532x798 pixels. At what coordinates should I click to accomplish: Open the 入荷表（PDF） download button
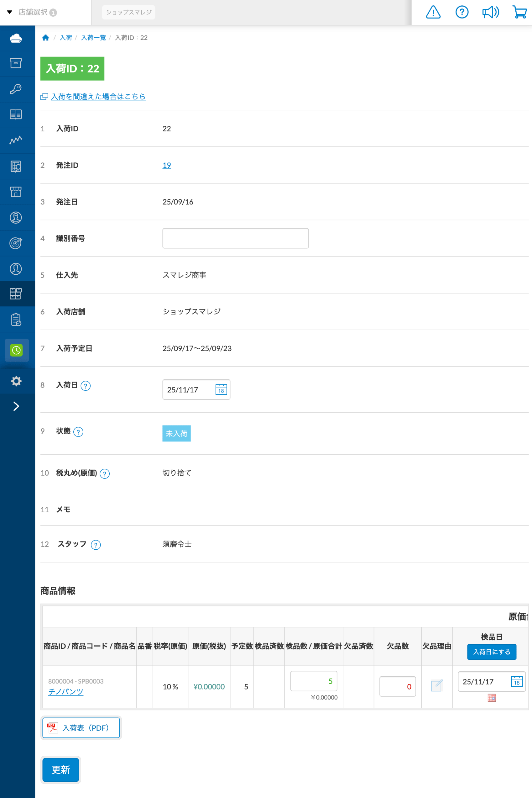pyautogui.click(x=81, y=728)
